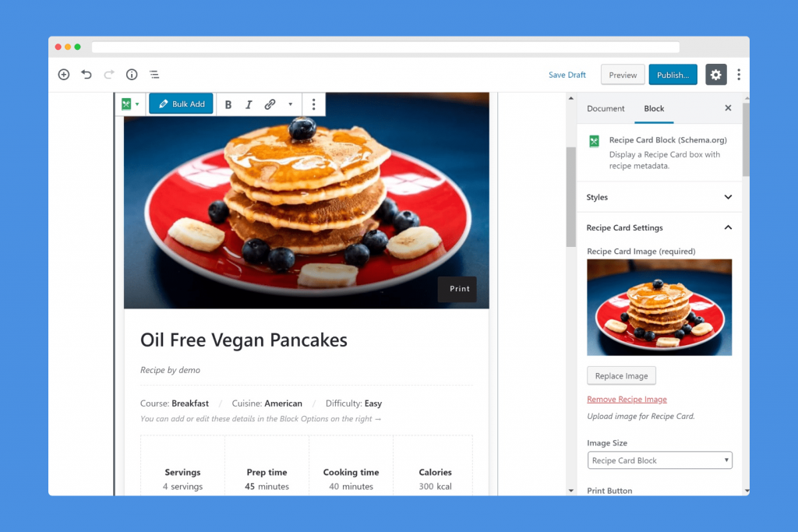Apply bold formatting

click(x=228, y=104)
